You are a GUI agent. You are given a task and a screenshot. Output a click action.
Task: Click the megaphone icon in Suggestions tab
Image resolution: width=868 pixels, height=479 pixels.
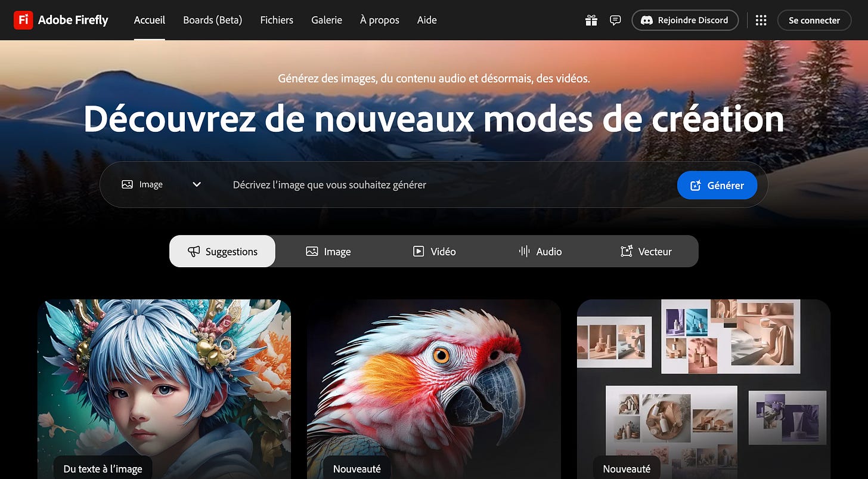pyautogui.click(x=194, y=251)
